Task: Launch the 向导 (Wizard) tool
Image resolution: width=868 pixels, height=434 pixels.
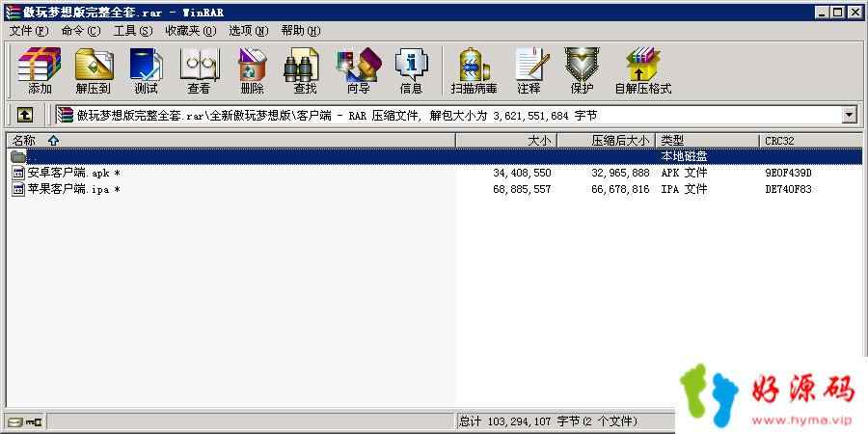Action: click(x=358, y=70)
